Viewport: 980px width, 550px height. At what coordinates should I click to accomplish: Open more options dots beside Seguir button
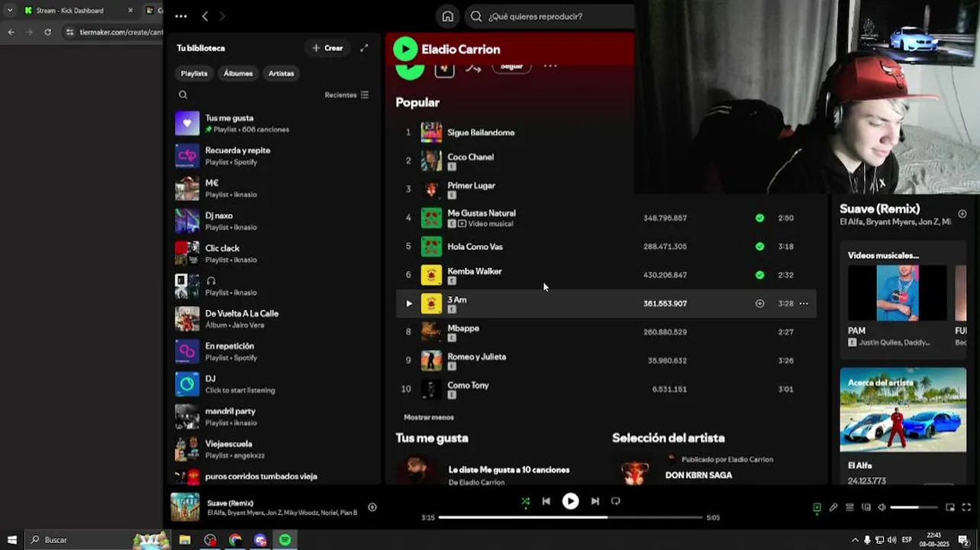550,66
